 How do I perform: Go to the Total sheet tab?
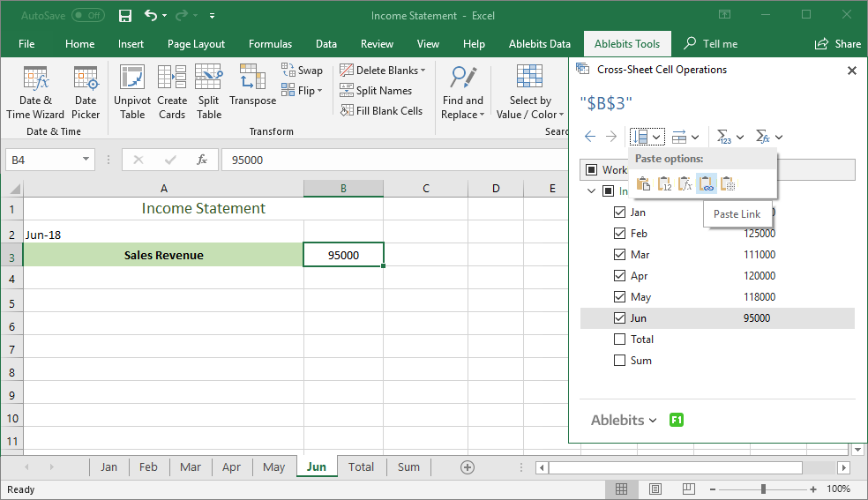tap(361, 466)
